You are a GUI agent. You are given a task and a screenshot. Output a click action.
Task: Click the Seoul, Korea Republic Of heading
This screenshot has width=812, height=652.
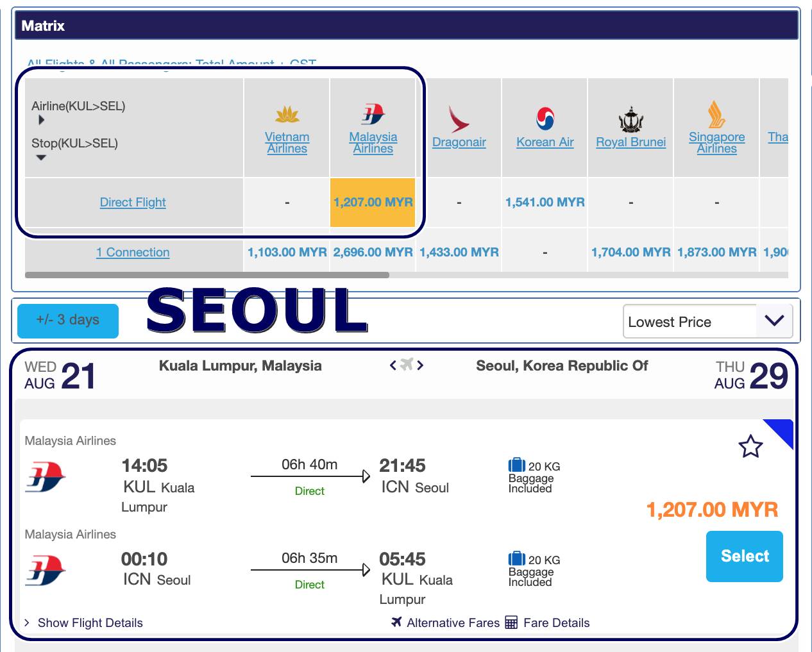[x=562, y=366]
